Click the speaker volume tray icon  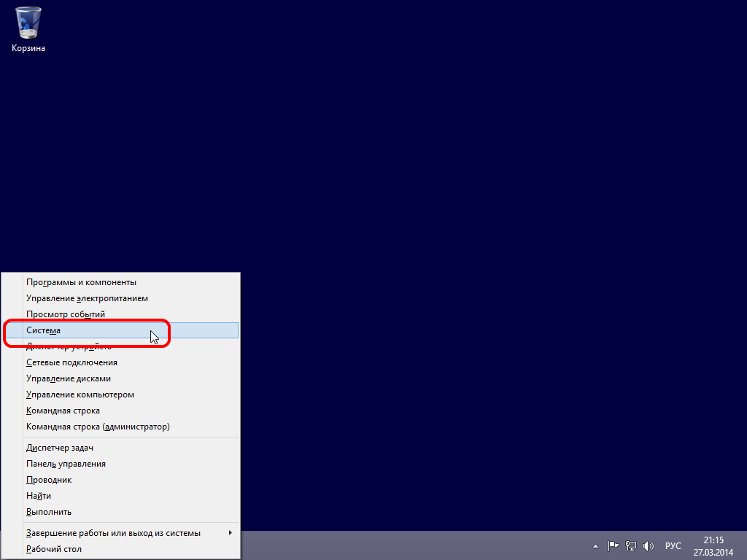648,545
